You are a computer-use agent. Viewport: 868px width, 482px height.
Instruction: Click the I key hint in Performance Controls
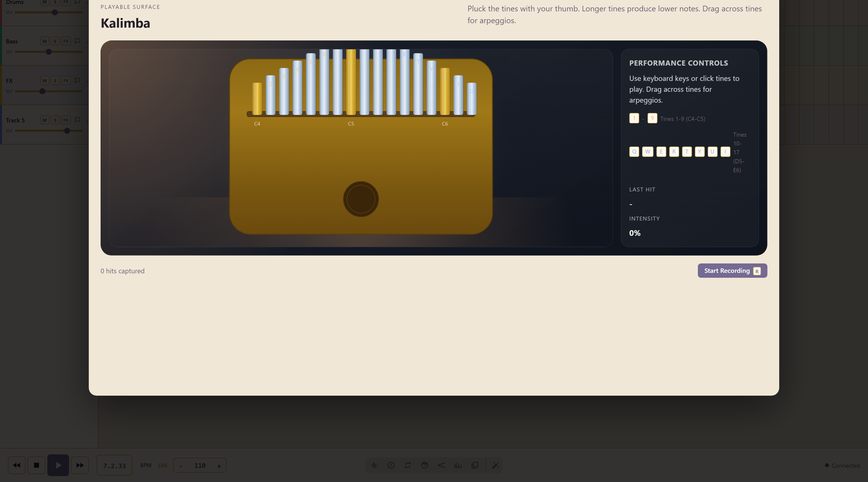[725, 151]
